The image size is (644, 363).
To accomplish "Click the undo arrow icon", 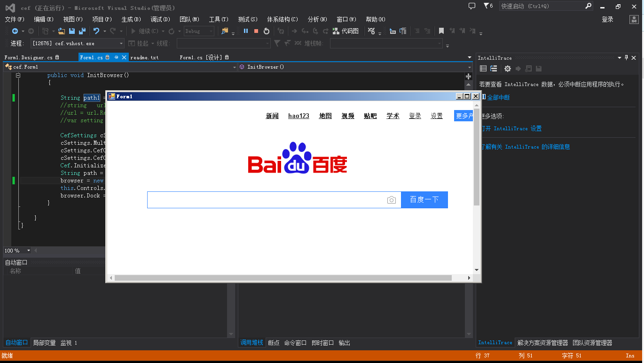I will (x=96, y=31).
